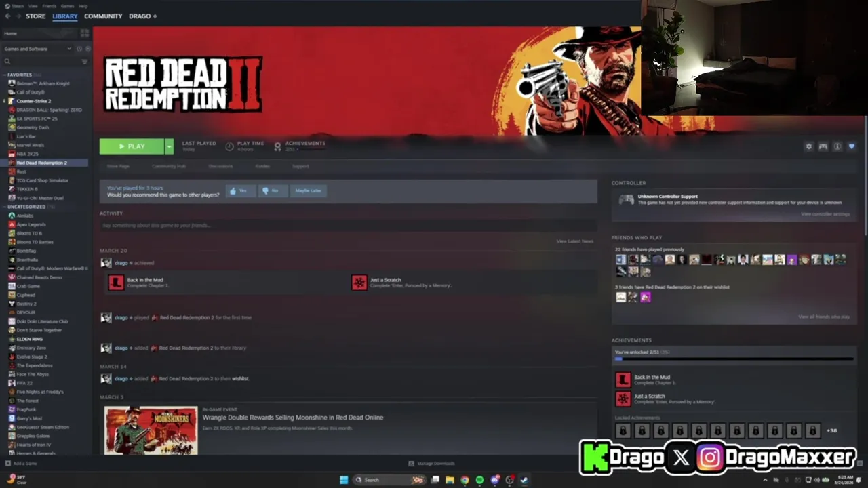The image size is (868, 488).
Task: Click the library search field
Action: click(41, 62)
